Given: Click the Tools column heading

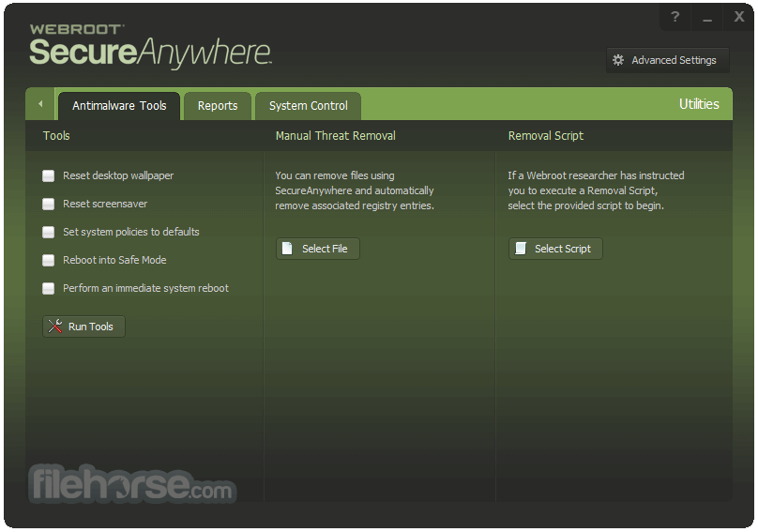Looking at the screenshot, I should pos(56,136).
